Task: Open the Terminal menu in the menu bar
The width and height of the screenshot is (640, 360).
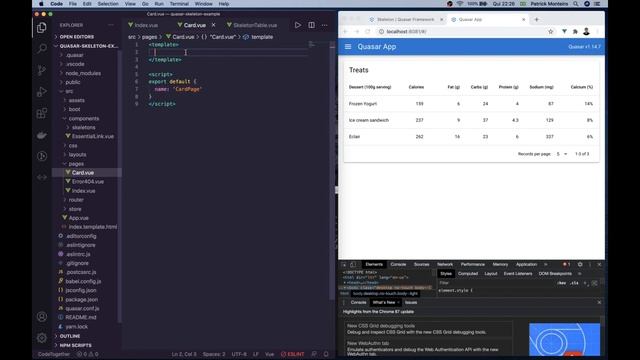Action: (x=179, y=4)
